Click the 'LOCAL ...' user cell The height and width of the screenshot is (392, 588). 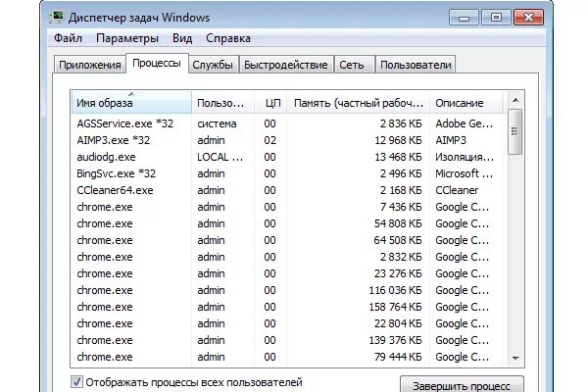click(220, 157)
